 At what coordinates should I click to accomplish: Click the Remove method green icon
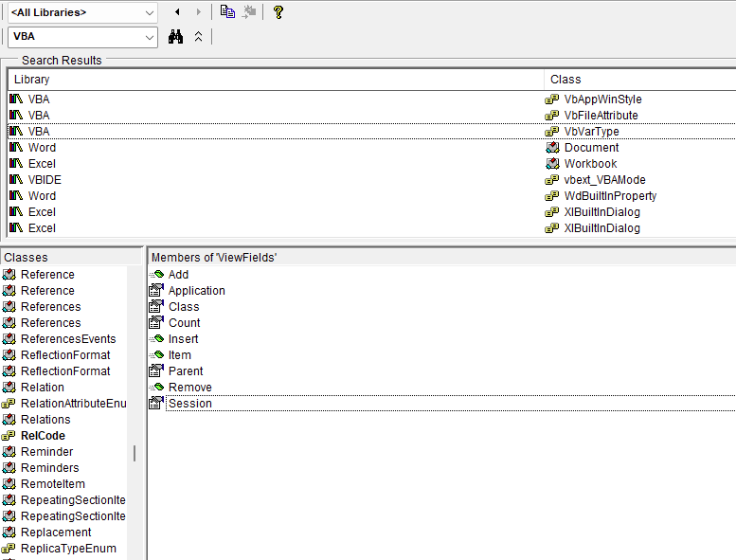point(156,388)
